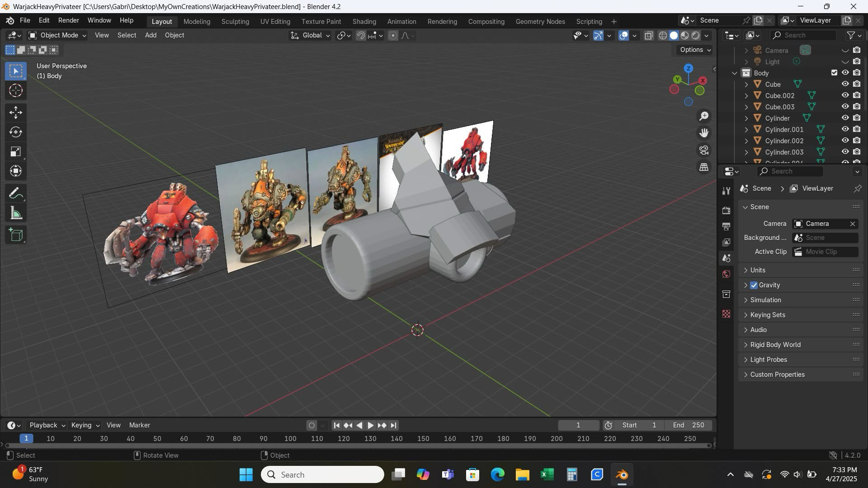Switch to the Modeling workspace tab
Screen dimensions: 868x488
tap(197, 21)
